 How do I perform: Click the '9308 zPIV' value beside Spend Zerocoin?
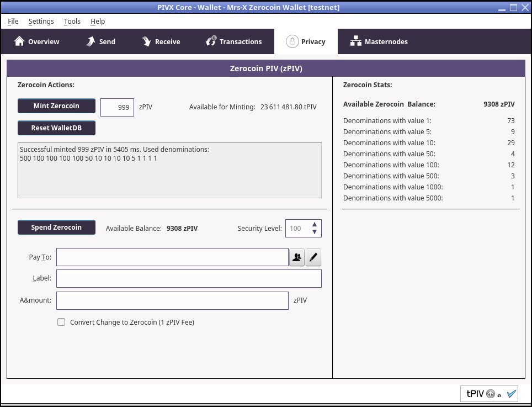[x=182, y=229]
